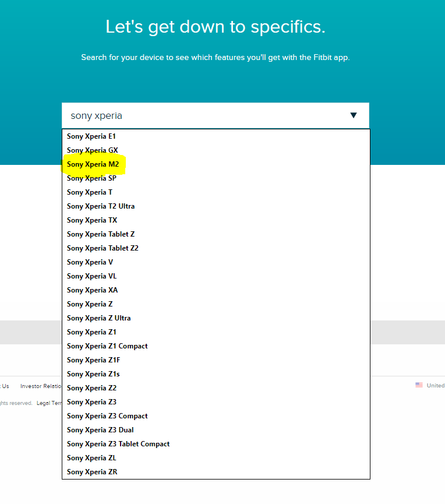Image resolution: width=445 pixels, height=504 pixels.
Task: Select the Sony Xperia T option
Action: tap(216, 192)
